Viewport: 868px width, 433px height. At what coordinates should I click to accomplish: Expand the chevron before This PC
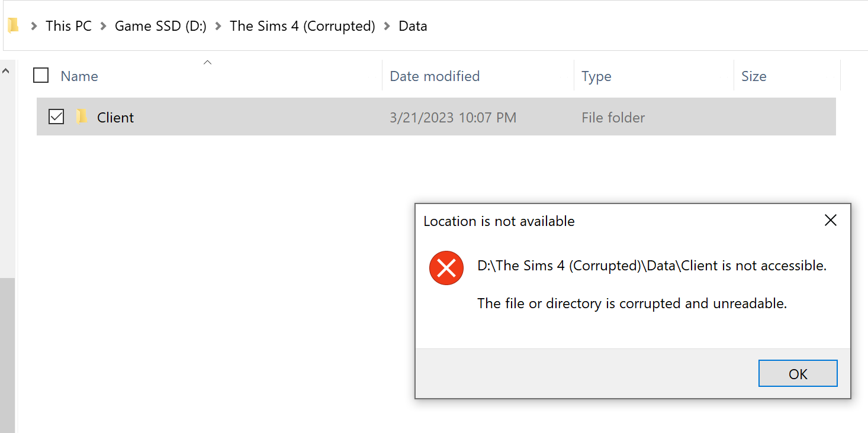[34, 26]
